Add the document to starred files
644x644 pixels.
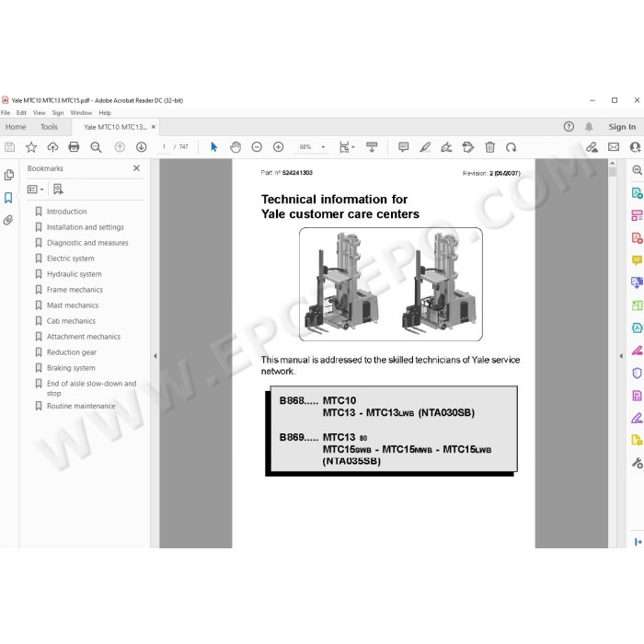coord(31,147)
